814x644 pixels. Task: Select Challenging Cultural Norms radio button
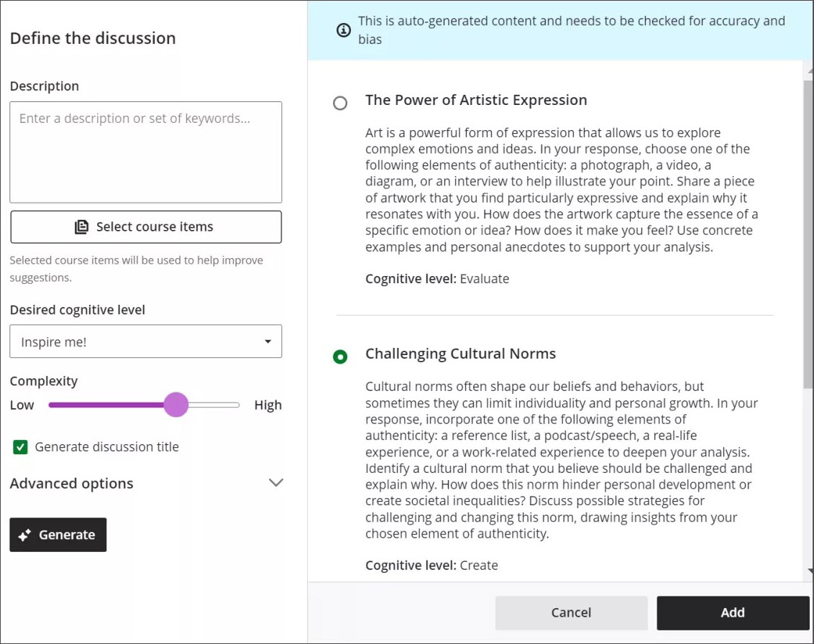point(340,356)
